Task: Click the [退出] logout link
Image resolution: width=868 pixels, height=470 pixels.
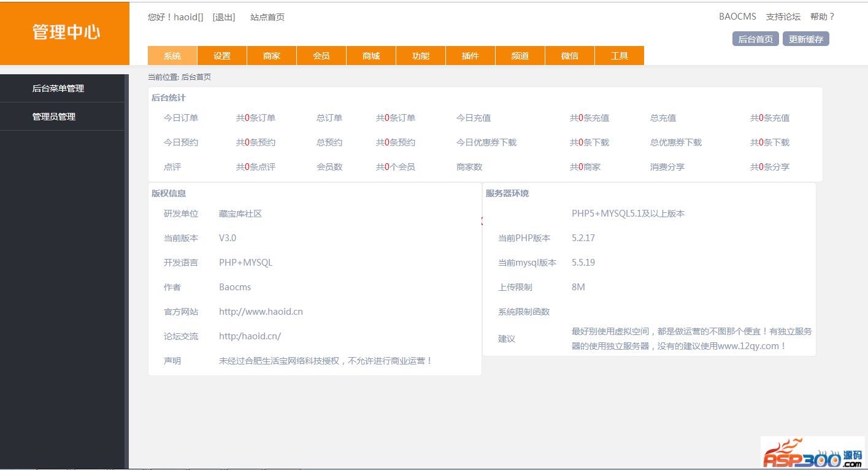Action: tap(224, 17)
